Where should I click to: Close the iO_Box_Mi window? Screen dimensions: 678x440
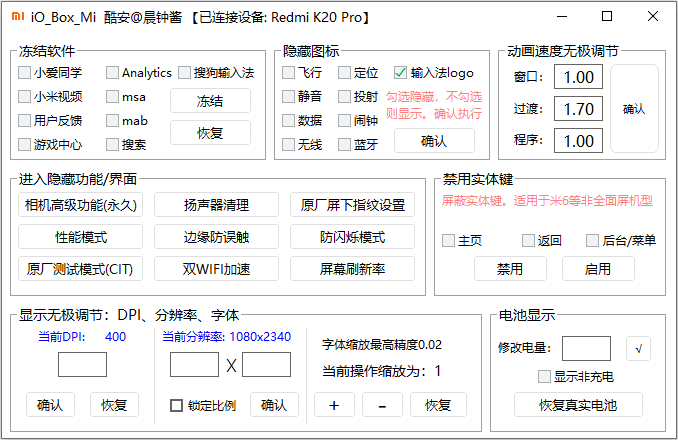pyautogui.click(x=653, y=16)
